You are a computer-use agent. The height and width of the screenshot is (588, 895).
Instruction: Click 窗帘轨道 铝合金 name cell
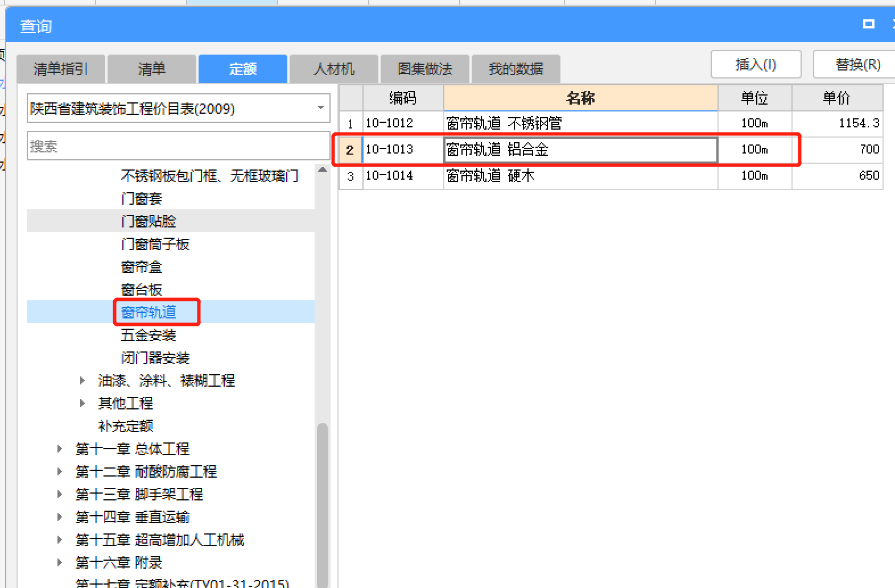(580, 150)
